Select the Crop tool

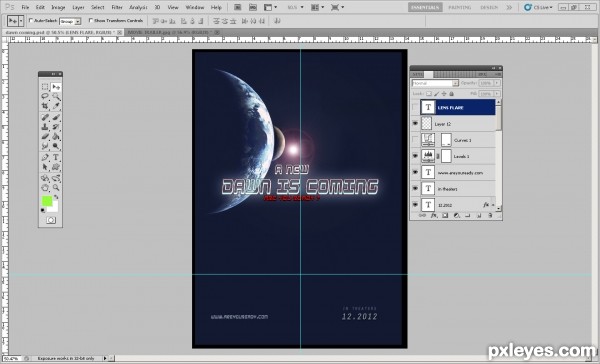pos(45,106)
